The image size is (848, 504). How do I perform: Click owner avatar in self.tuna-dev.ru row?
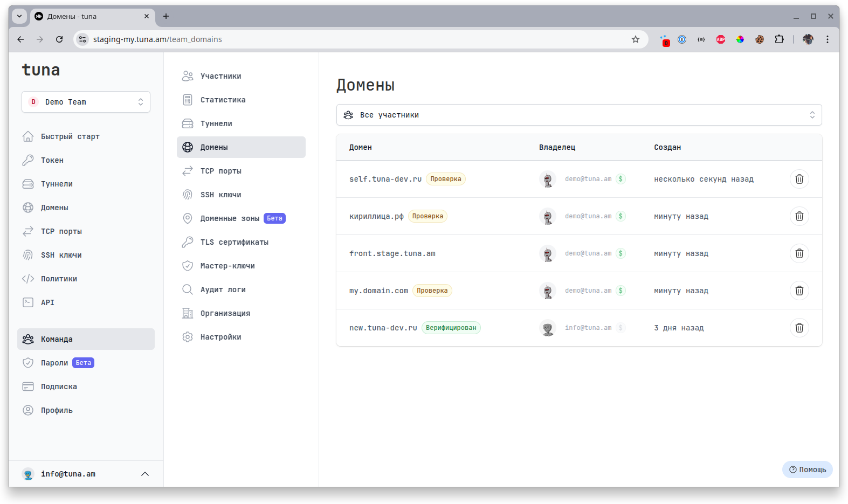click(x=548, y=179)
